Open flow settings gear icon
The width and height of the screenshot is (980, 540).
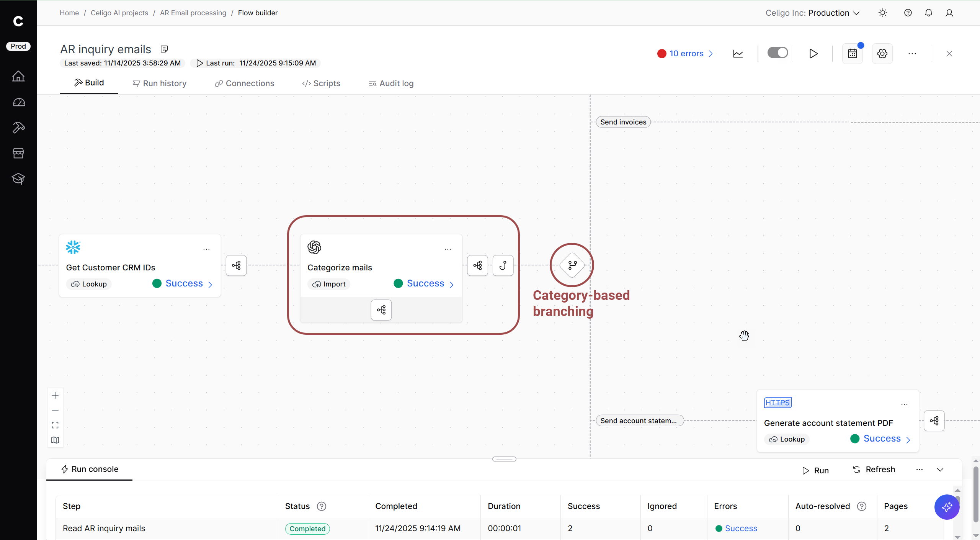882,54
